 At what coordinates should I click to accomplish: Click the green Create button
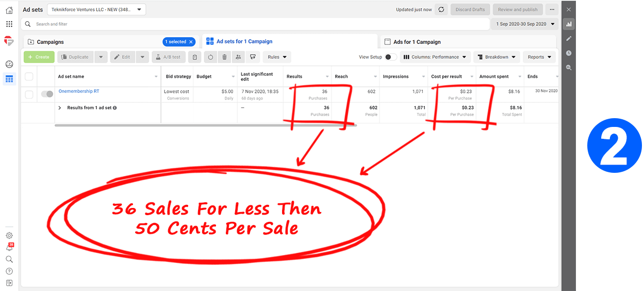(x=39, y=57)
